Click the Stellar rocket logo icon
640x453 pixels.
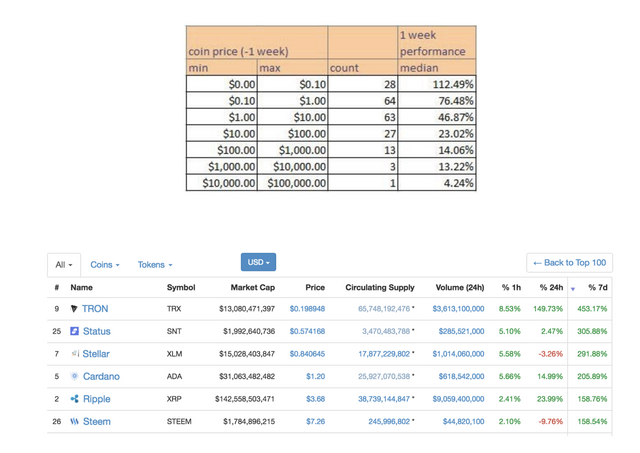(x=75, y=353)
